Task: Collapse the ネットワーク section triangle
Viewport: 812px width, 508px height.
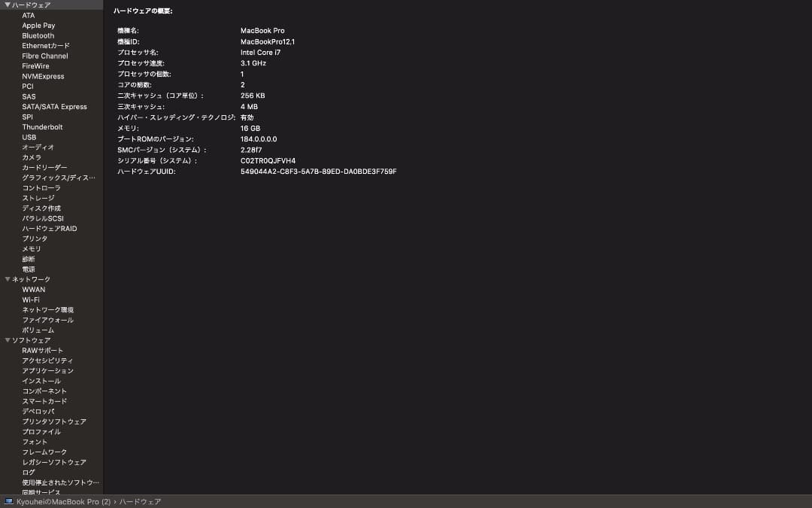Action: (x=8, y=279)
